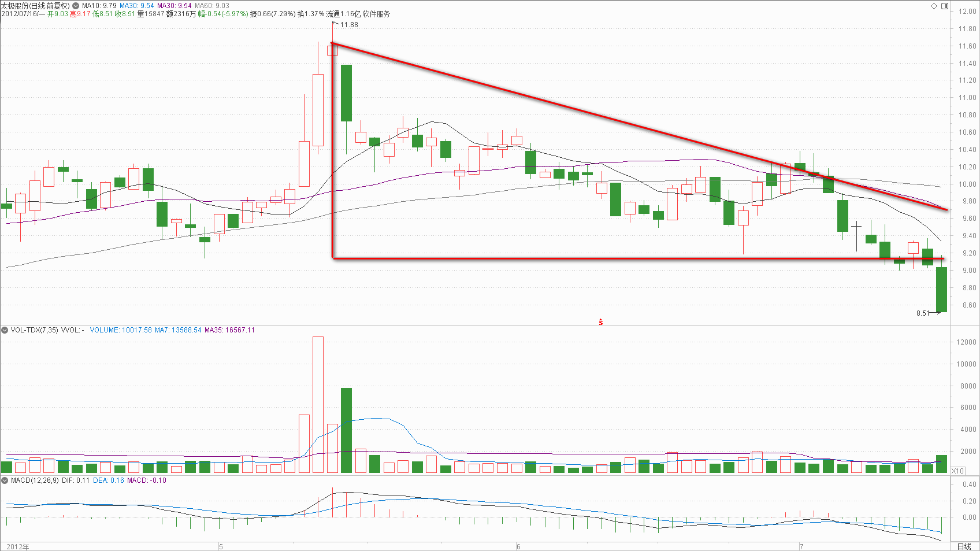Click the MA35: 16567.11 volume label

(x=229, y=330)
